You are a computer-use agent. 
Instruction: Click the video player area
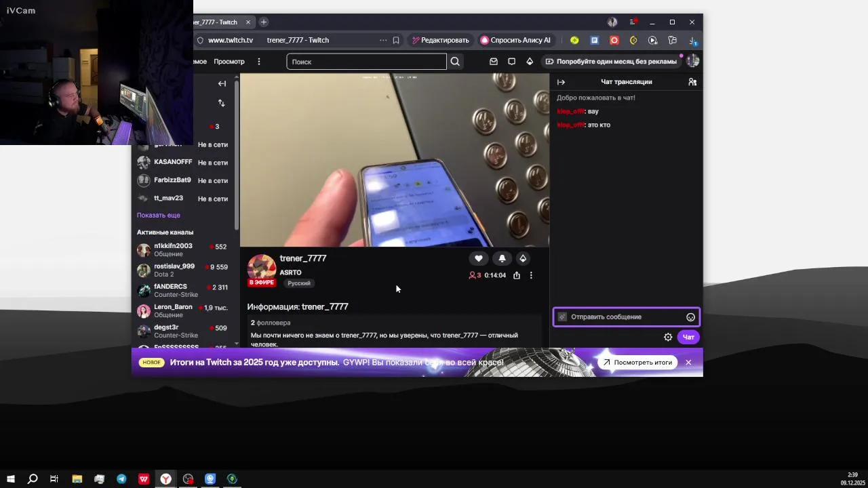point(395,160)
